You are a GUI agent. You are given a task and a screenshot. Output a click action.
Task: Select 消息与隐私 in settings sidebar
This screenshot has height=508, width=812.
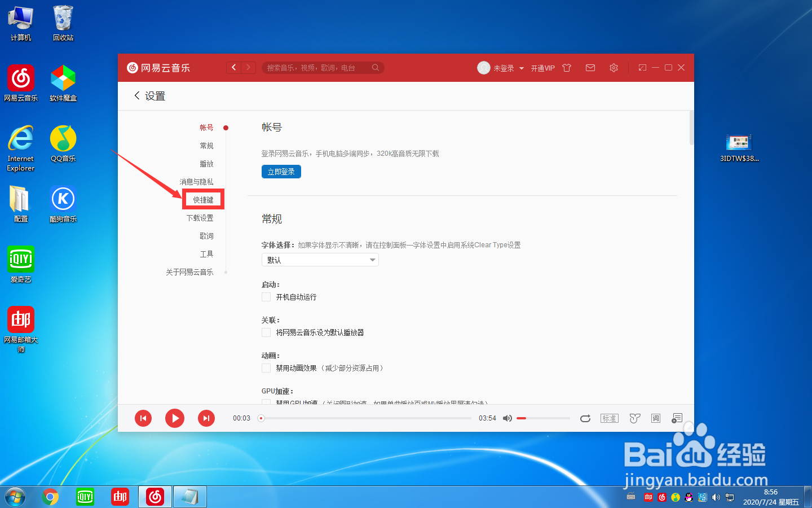(196, 182)
